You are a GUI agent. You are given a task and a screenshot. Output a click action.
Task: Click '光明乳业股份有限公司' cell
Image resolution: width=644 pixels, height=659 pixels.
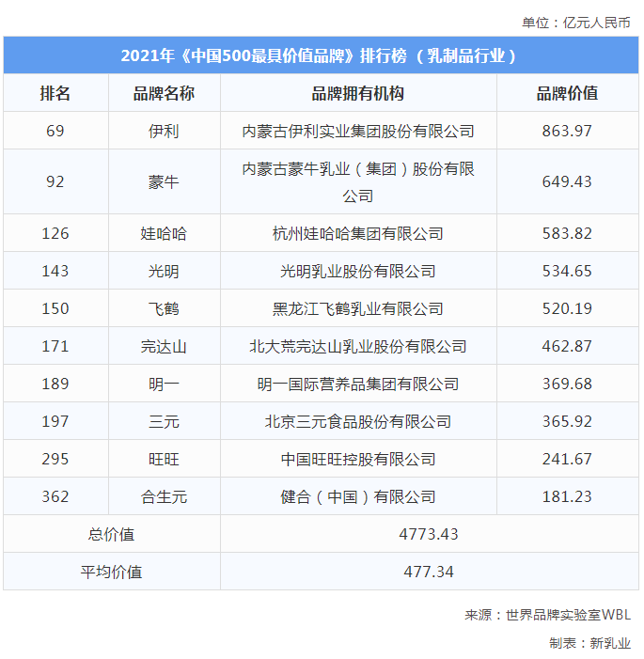(x=358, y=271)
